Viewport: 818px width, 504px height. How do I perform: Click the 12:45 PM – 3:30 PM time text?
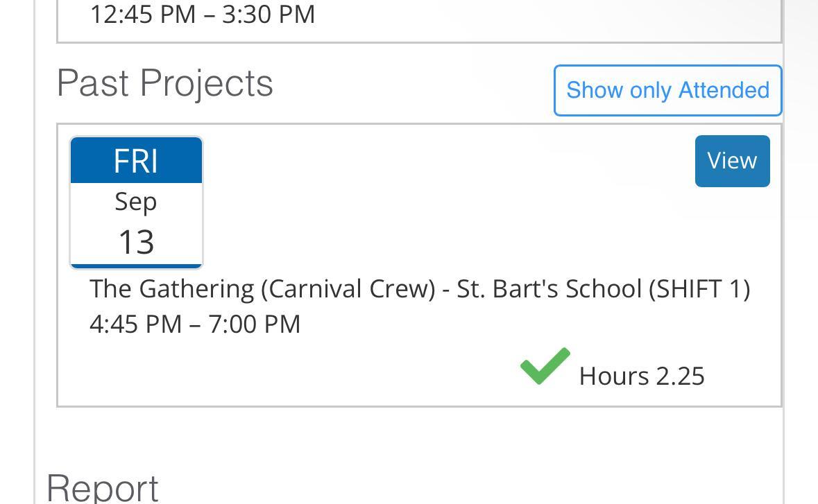pos(203,14)
